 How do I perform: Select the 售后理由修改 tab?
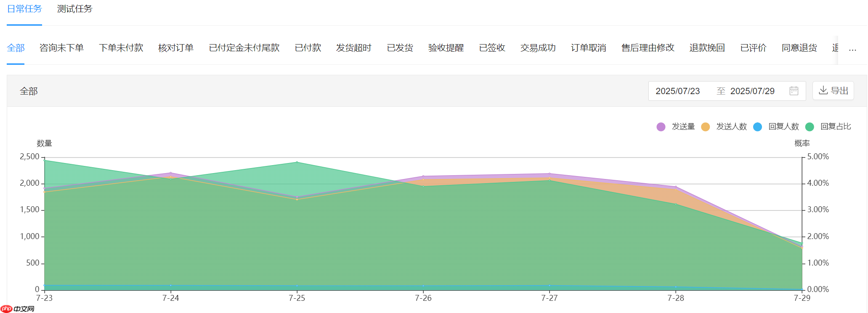[x=648, y=48]
